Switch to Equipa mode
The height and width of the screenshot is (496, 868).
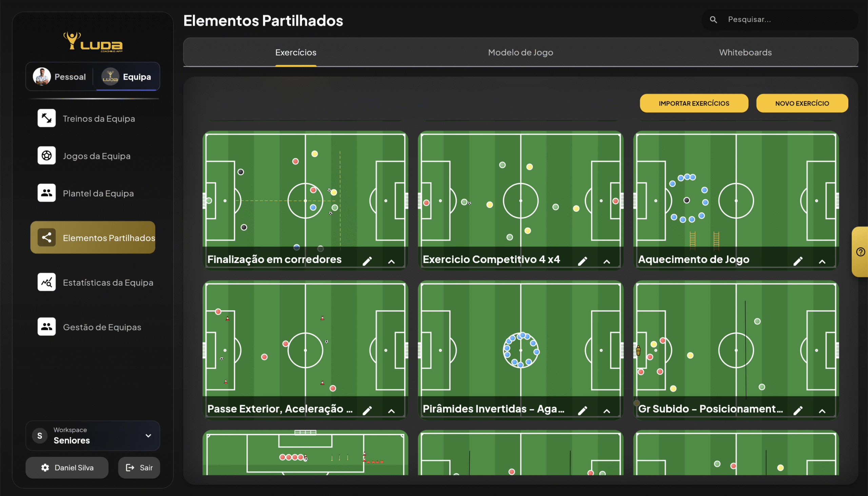click(127, 77)
